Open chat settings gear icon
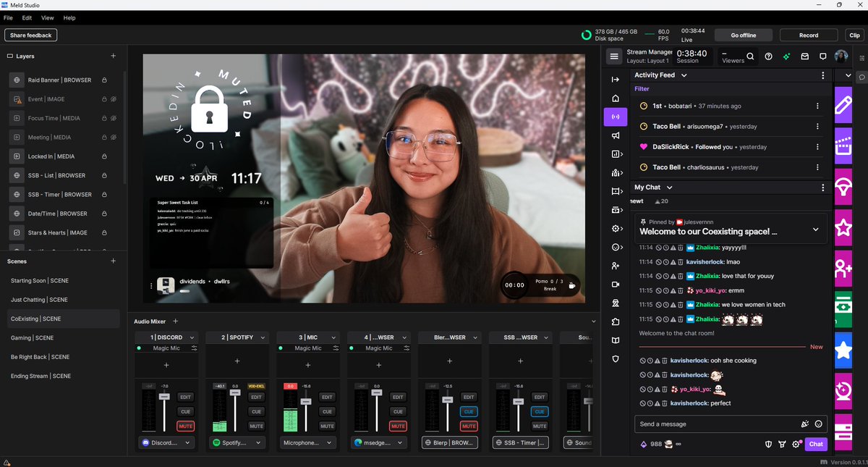The image size is (868, 467). [x=796, y=444]
